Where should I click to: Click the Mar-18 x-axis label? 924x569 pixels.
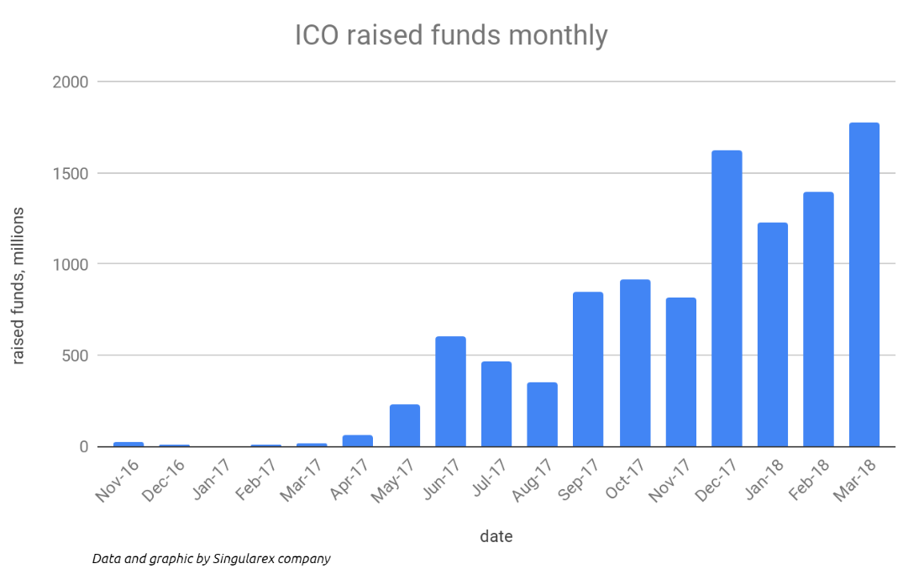pos(855,481)
